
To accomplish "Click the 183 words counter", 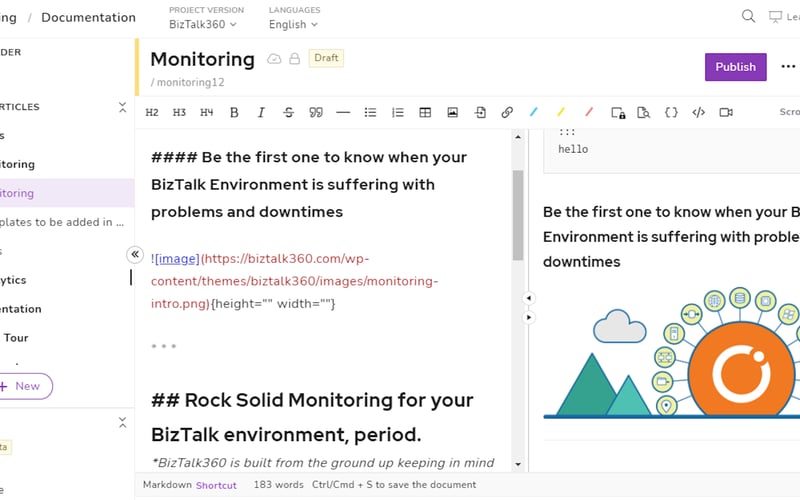I will [x=278, y=485].
